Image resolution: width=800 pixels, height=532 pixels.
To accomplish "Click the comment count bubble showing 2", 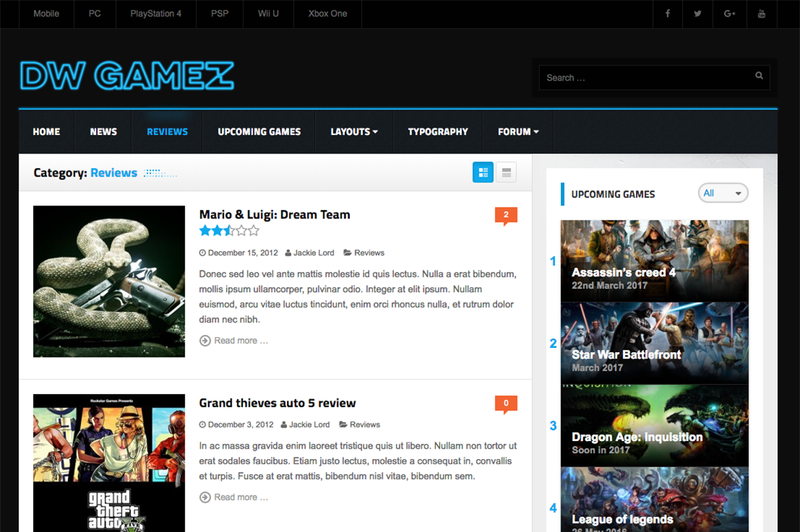I will point(506,216).
